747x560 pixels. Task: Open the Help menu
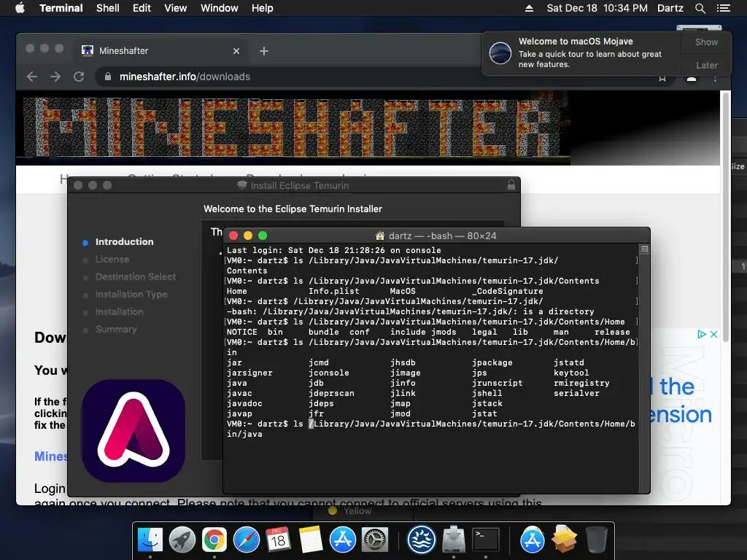point(262,8)
